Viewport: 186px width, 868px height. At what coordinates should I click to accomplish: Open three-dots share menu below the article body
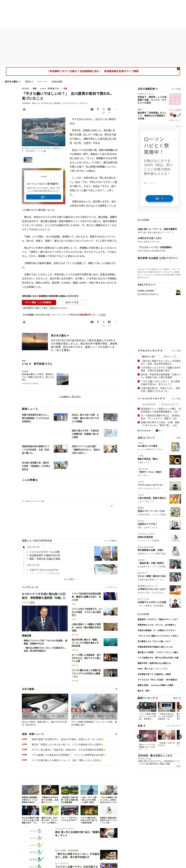[x=115, y=322]
